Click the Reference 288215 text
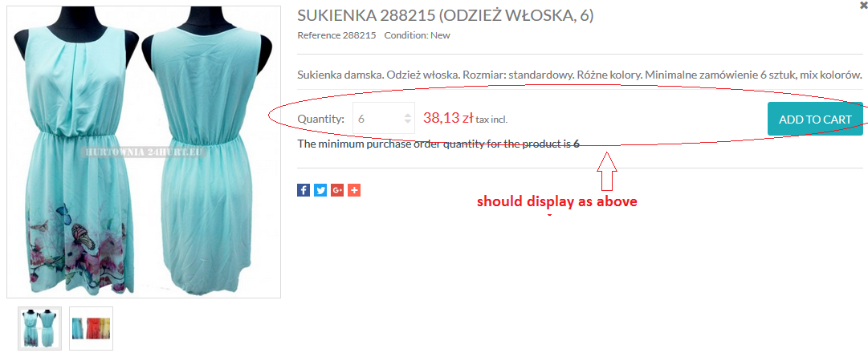Screen dimensions: 868x361 click(336, 35)
